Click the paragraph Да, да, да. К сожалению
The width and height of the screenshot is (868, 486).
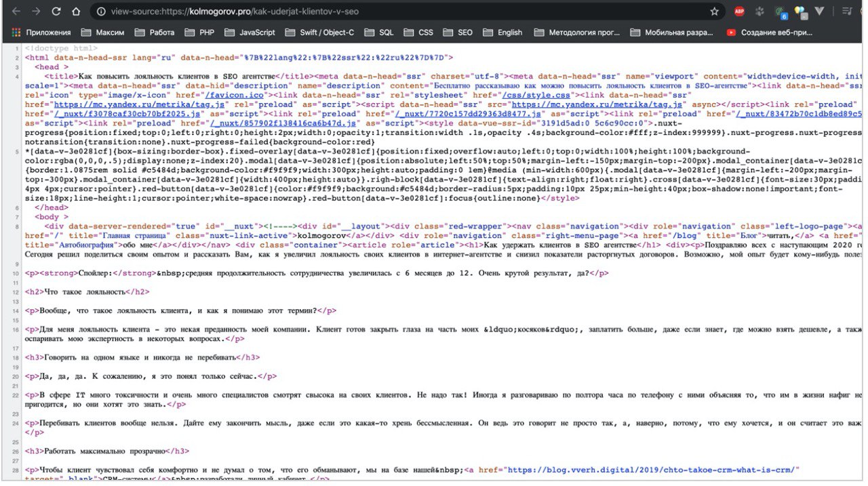point(150,376)
